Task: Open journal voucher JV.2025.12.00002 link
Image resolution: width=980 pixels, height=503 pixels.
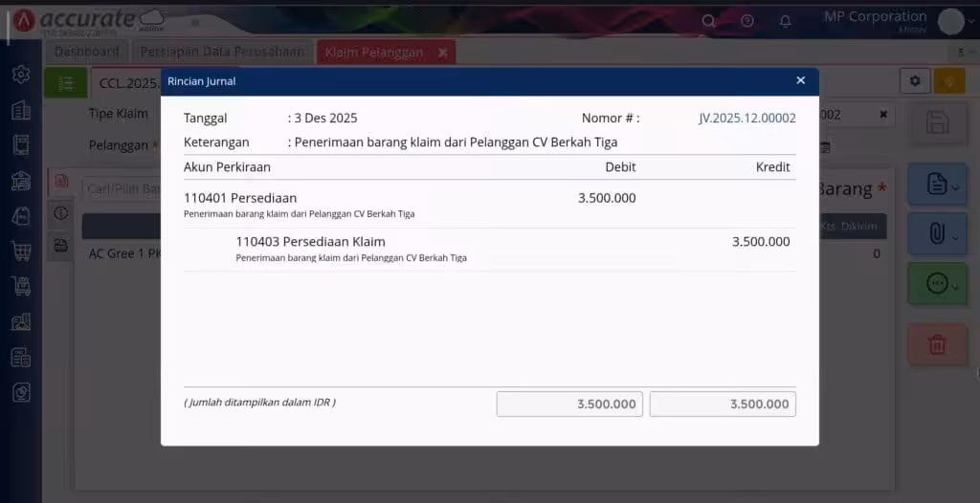Action: click(x=747, y=118)
